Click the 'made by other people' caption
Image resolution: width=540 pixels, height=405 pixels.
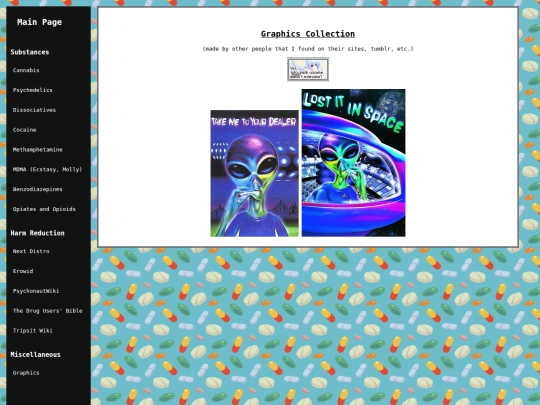point(308,49)
